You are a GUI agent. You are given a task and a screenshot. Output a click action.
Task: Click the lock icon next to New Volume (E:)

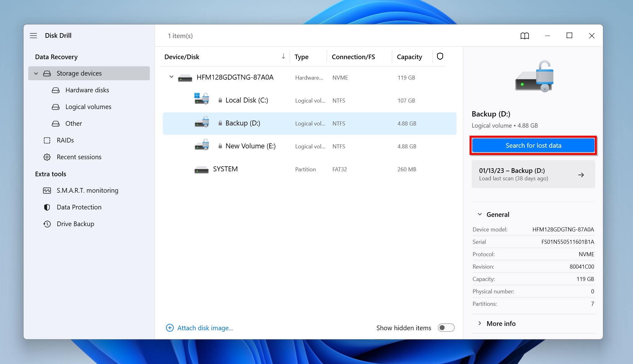coord(220,146)
